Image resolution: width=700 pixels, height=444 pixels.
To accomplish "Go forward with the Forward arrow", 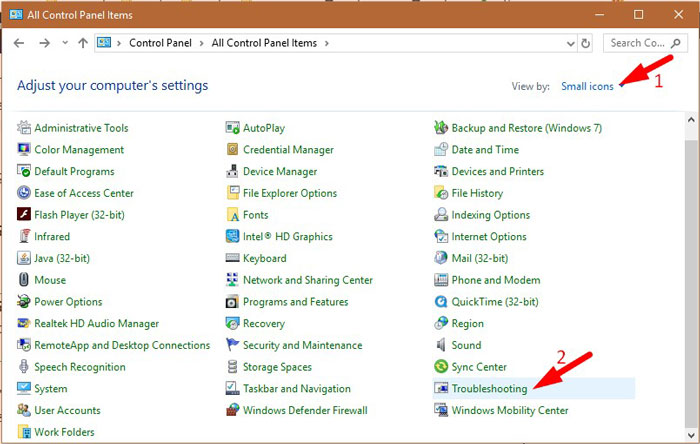I will 44,43.
